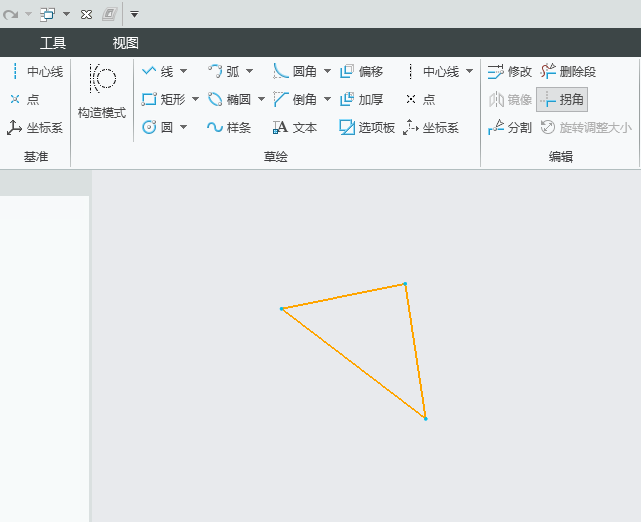This screenshot has height=522, width=641.
Task: Open the 草绘 group label
Action: (276, 157)
